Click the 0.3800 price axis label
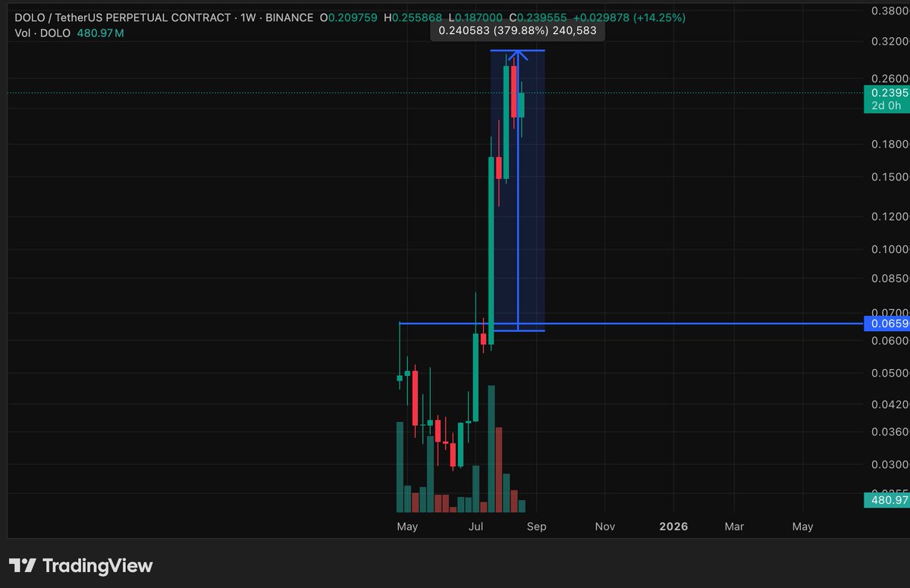 (x=890, y=11)
